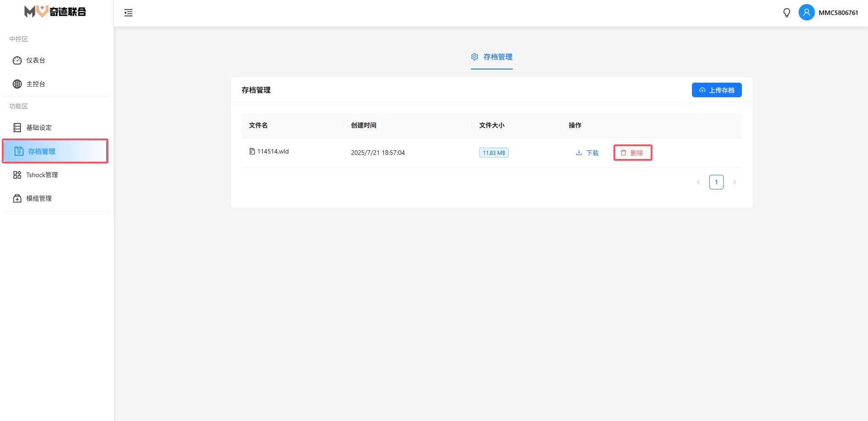Click the file icon beside 114514.wld
This screenshot has width=868, height=421.
point(252,151)
